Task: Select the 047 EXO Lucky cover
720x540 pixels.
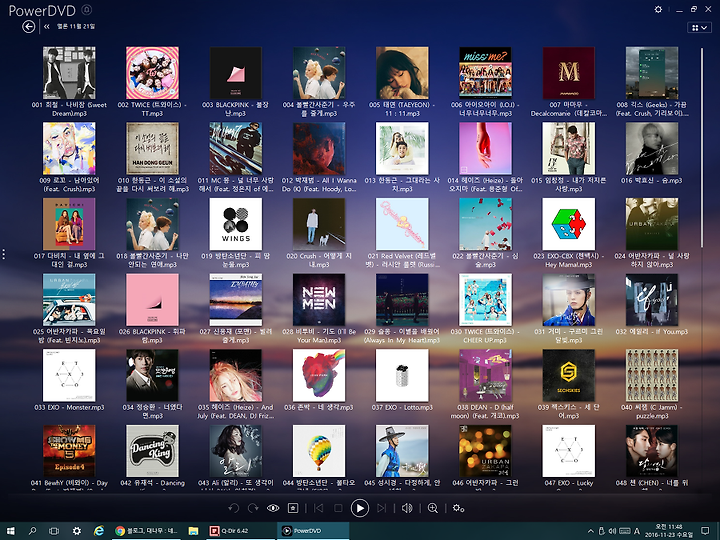Action: pyautogui.click(x=568, y=451)
